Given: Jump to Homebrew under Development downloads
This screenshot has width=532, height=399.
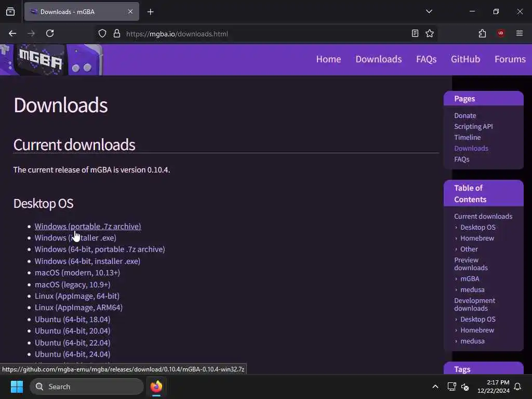Looking at the screenshot, I should [477, 330].
